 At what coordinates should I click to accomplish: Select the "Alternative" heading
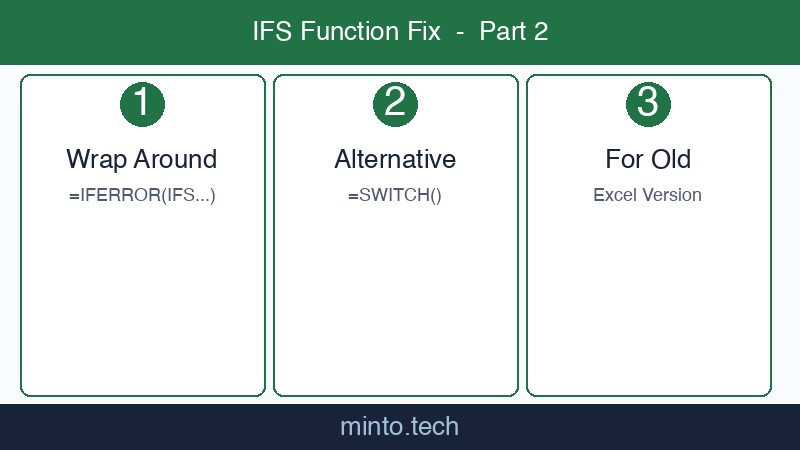coord(395,159)
